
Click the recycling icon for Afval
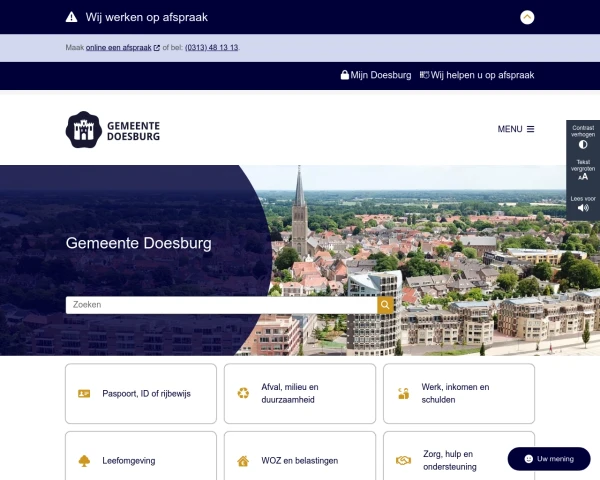[x=243, y=393]
